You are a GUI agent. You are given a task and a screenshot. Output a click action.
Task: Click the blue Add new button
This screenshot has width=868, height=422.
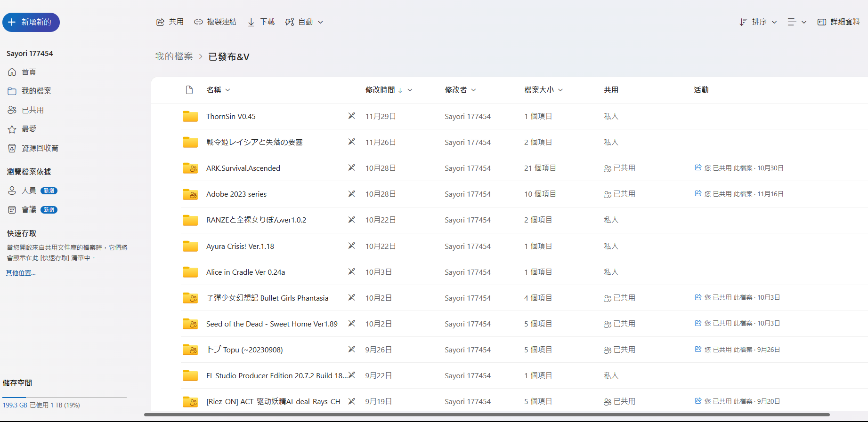click(31, 22)
